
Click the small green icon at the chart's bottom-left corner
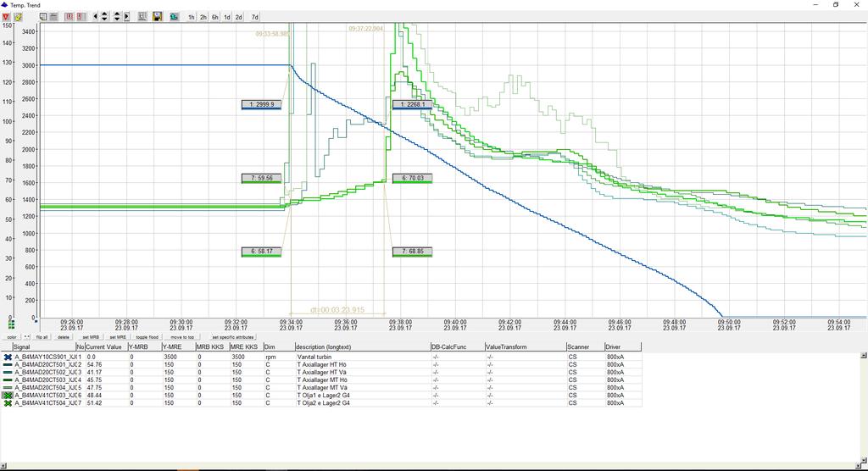[11, 324]
